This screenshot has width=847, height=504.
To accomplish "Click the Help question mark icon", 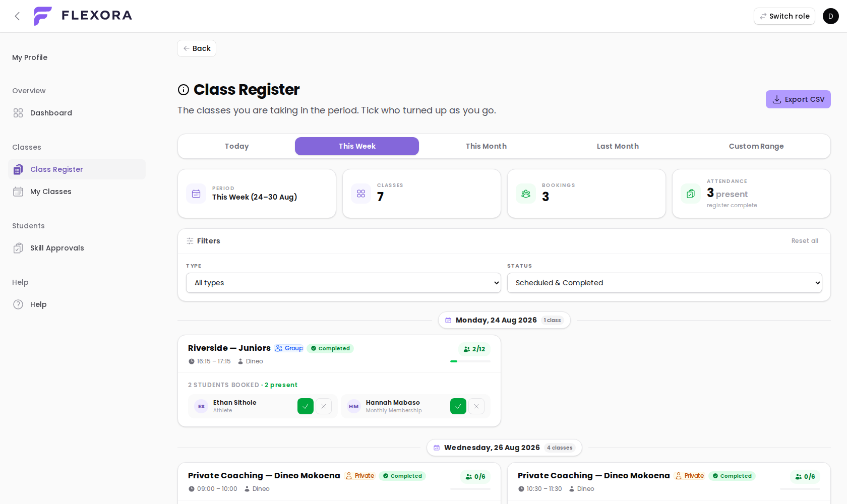I will [18, 304].
